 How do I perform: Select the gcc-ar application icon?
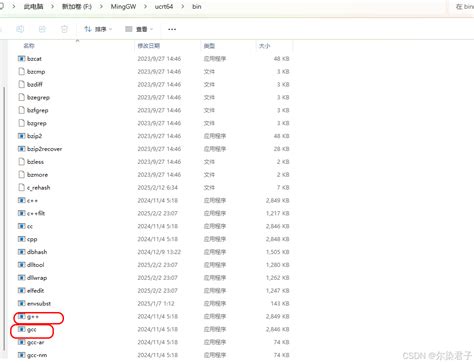tap(21, 342)
